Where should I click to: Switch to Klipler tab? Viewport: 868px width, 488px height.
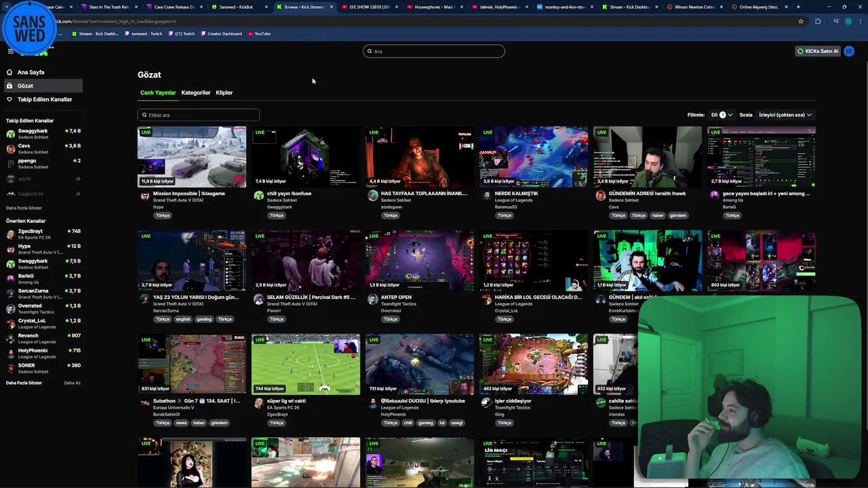tap(224, 92)
